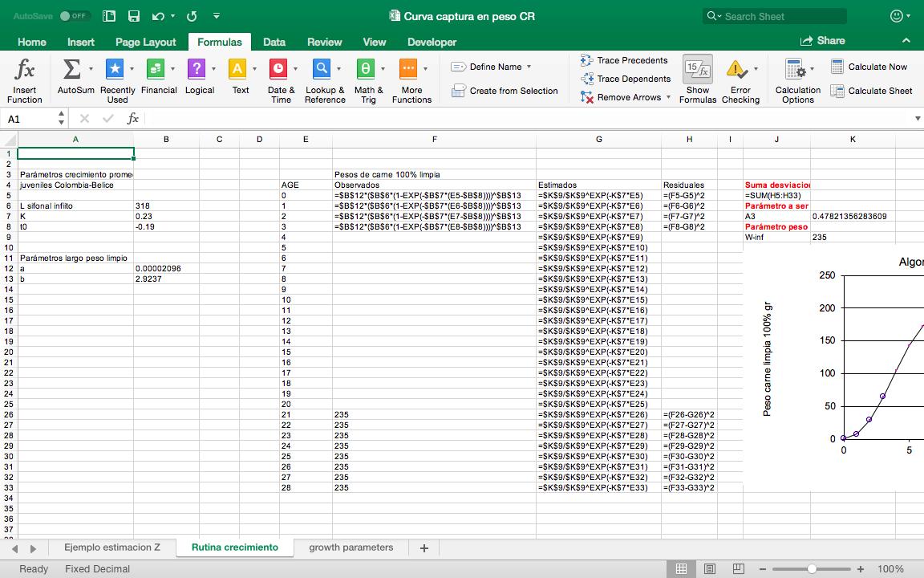Open the Home tab
Image resolution: width=924 pixels, height=578 pixels.
pos(32,42)
